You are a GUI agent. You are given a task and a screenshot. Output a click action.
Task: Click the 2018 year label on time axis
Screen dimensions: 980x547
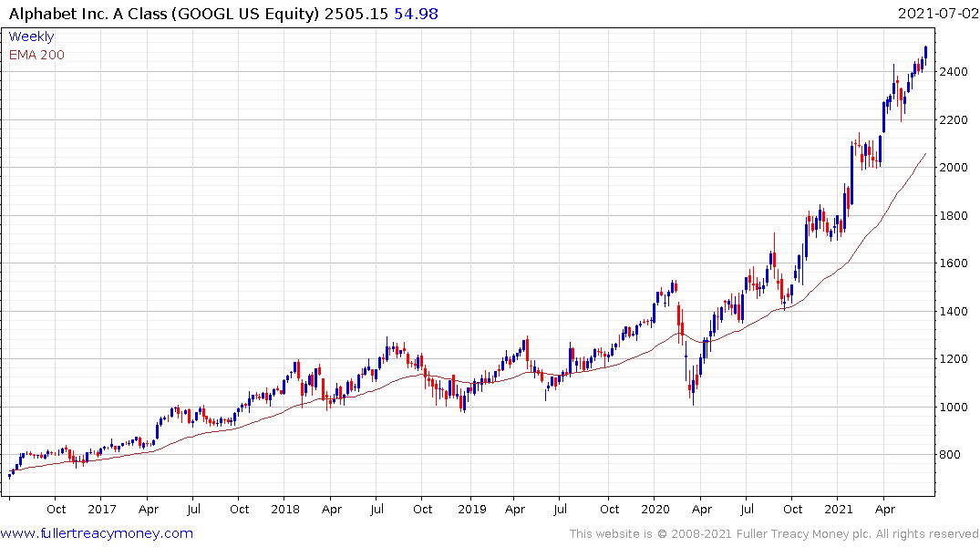285,509
